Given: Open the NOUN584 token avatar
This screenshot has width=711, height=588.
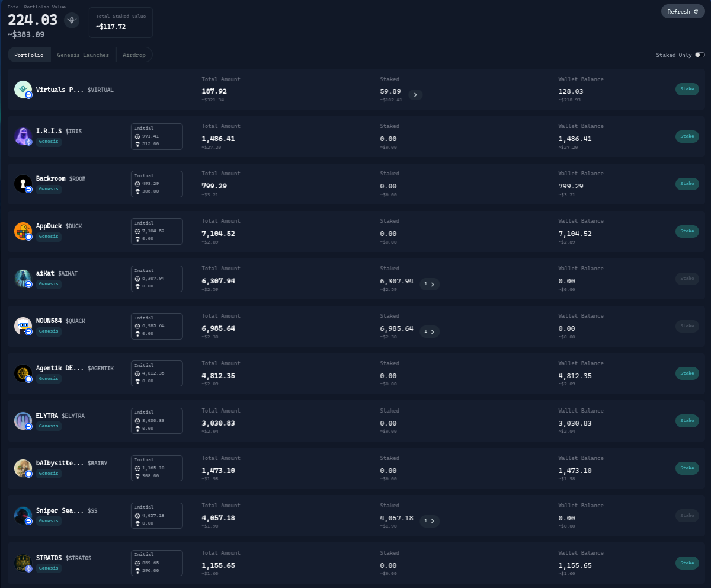Looking at the screenshot, I should coord(23,326).
